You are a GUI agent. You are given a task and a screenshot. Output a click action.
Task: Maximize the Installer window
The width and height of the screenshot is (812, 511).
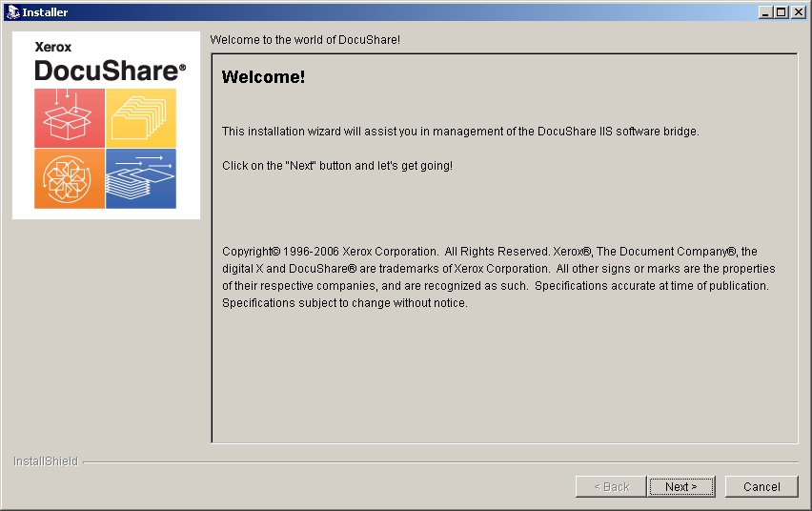point(782,12)
